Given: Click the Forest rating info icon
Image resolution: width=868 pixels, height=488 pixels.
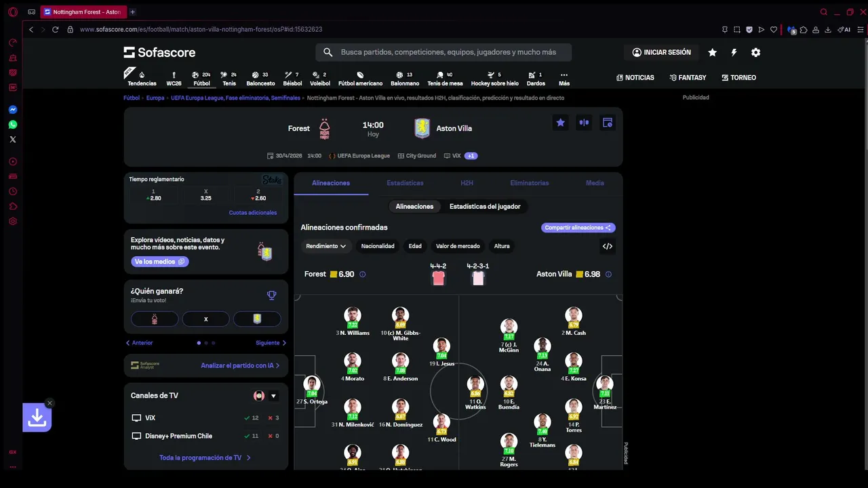Looking at the screenshot, I should point(362,274).
